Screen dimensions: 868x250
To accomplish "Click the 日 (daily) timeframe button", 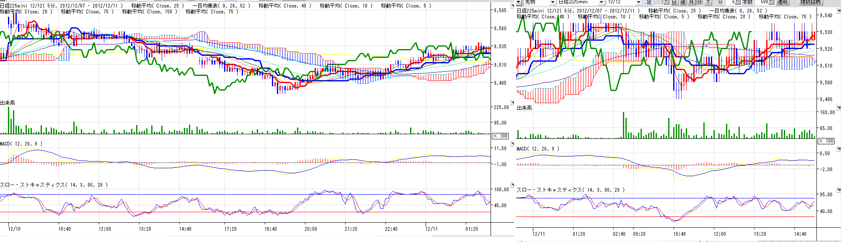I will pos(674,2).
